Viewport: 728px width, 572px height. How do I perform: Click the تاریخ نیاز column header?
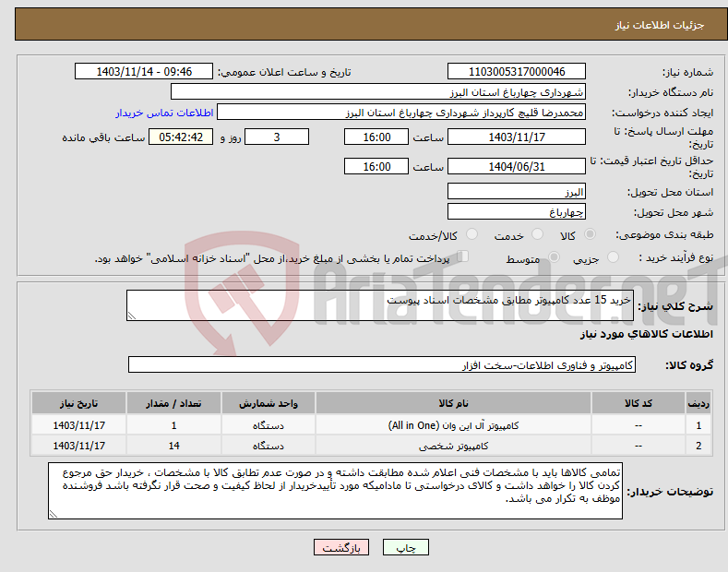[x=79, y=403]
